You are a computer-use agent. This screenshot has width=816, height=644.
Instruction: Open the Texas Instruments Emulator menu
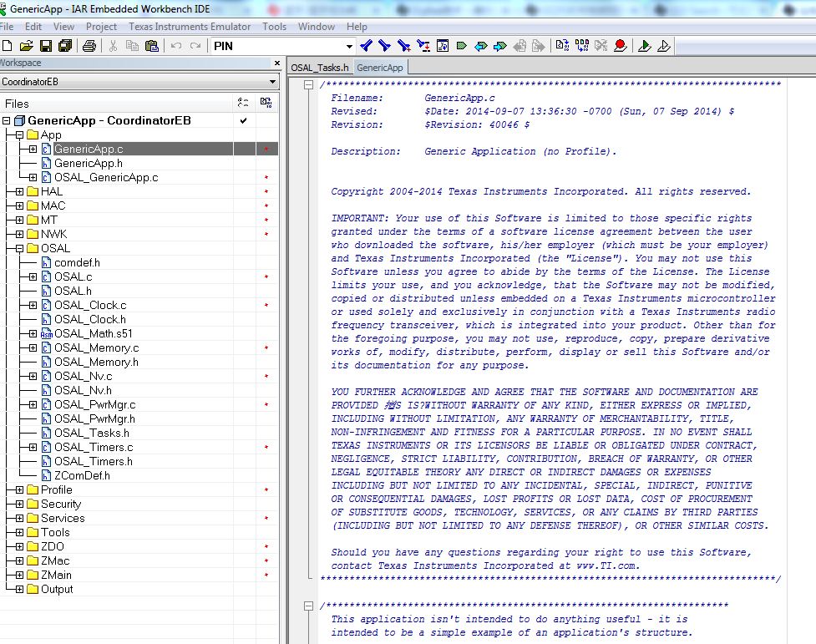click(190, 27)
